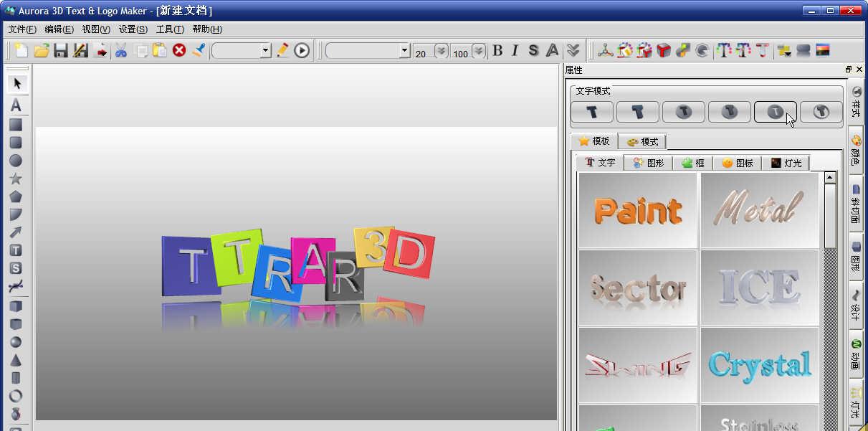The width and height of the screenshot is (868, 431).
Task: Open a file with the folder icon
Action: [x=42, y=50]
